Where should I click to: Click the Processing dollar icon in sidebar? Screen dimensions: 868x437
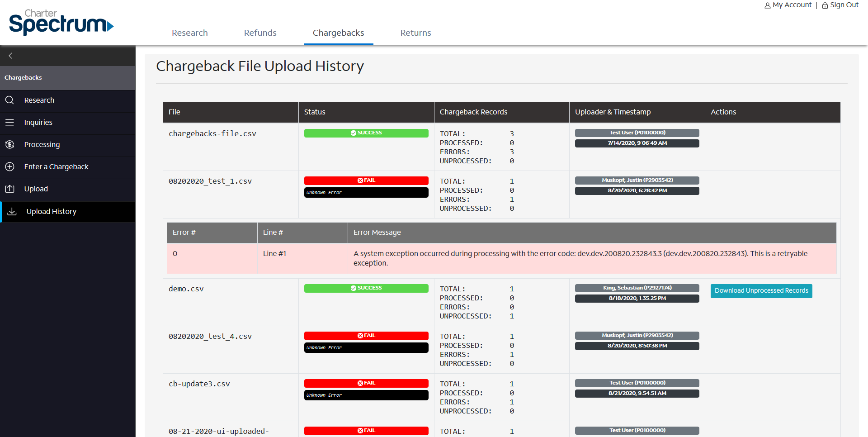9,144
